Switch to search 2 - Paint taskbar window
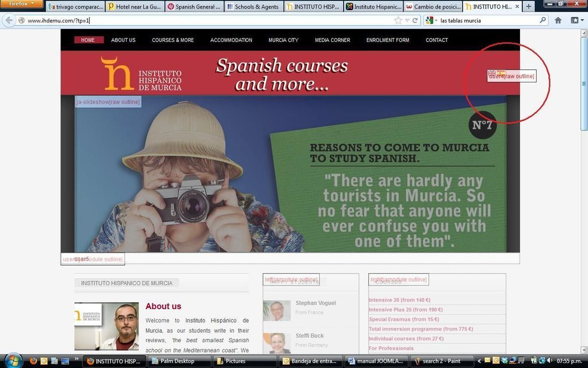588x368 pixels. click(442, 361)
